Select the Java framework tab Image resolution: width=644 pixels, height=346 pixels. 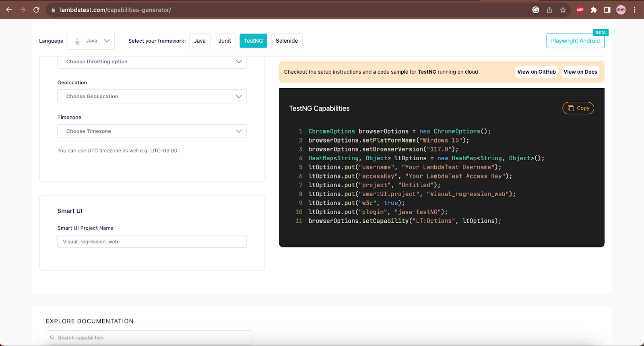200,41
